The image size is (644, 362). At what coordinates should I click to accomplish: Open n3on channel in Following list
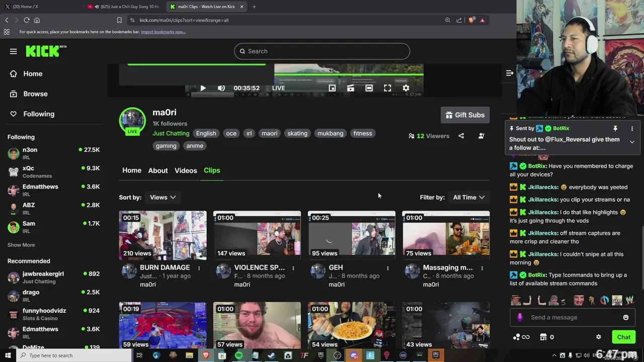coord(53,153)
